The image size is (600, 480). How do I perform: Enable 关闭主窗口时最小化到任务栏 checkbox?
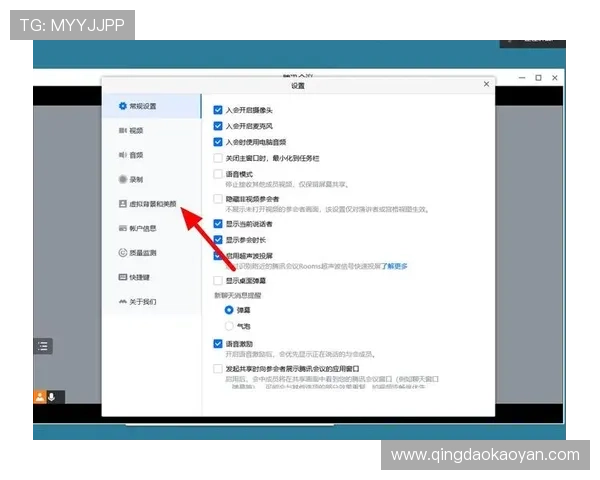tap(218, 158)
